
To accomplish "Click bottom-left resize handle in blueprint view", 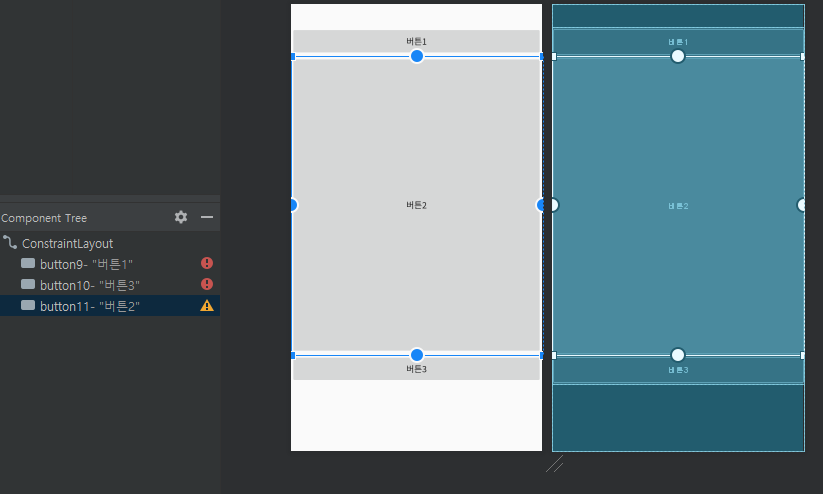I will (554, 355).
